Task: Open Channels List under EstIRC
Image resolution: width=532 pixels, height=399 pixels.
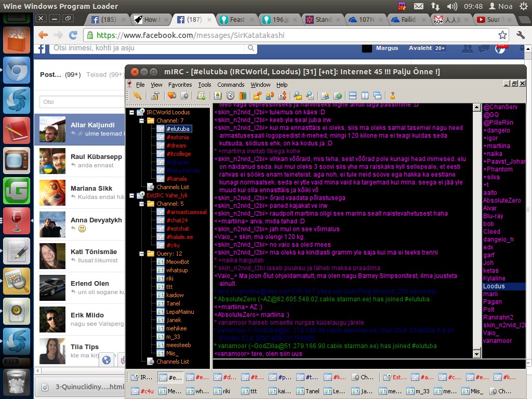Action: (172, 362)
